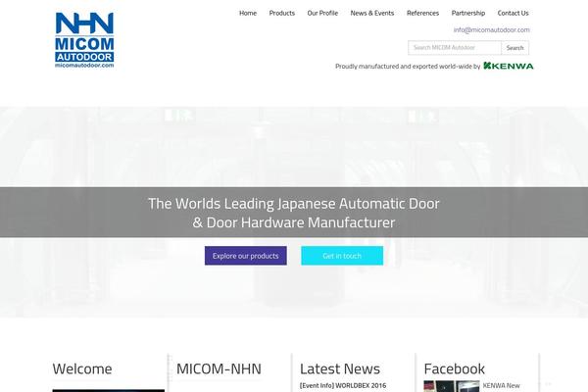This screenshot has height=392, width=588.
Task: Click the KENWA brand logo
Action: (509, 66)
